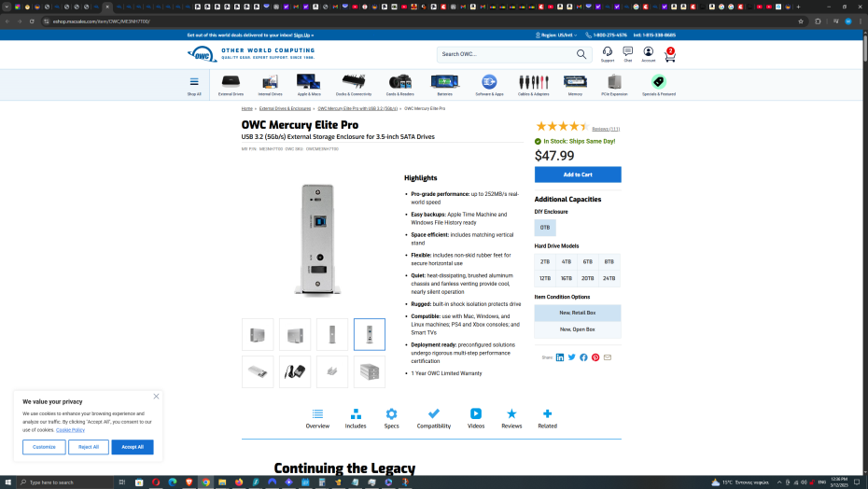Click Reject All cookies button
The image size is (868, 489).
89,447
